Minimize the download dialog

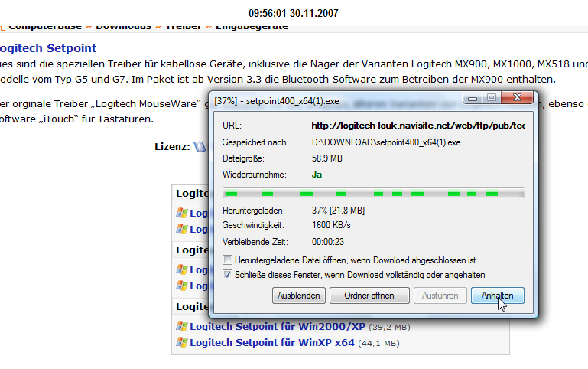coord(473,98)
